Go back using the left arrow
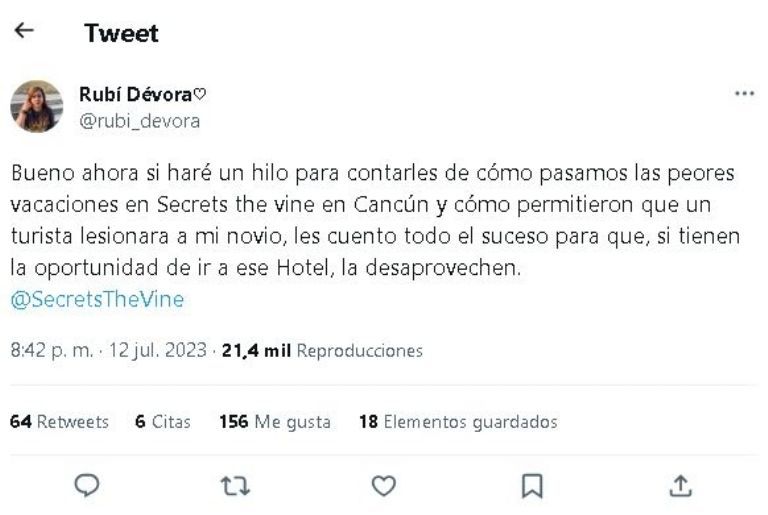Image resolution: width=768 pixels, height=515 pixels. tap(24, 31)
